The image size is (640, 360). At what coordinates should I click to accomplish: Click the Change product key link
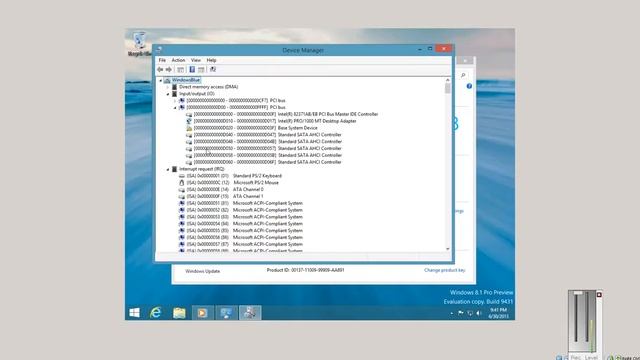click(444, 270)
